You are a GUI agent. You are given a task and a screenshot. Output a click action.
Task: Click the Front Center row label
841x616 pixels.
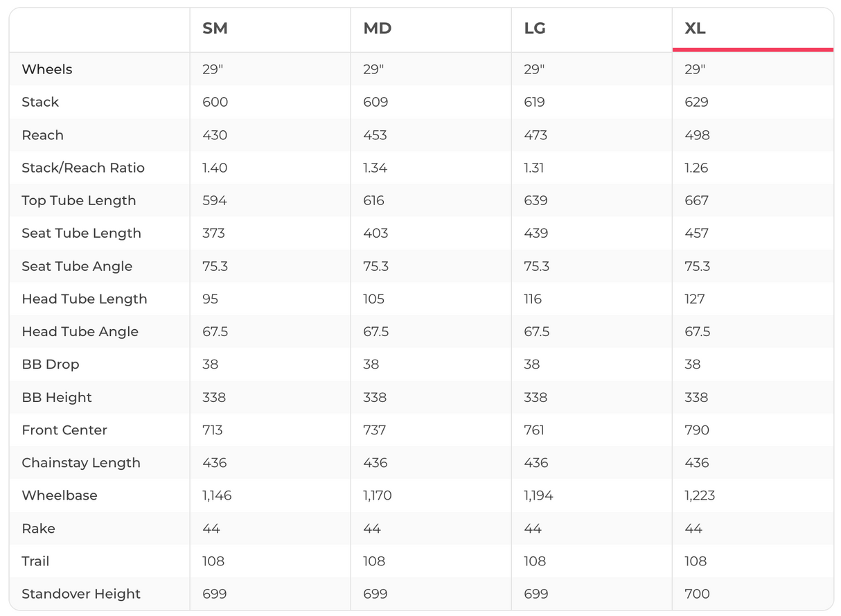64,430
